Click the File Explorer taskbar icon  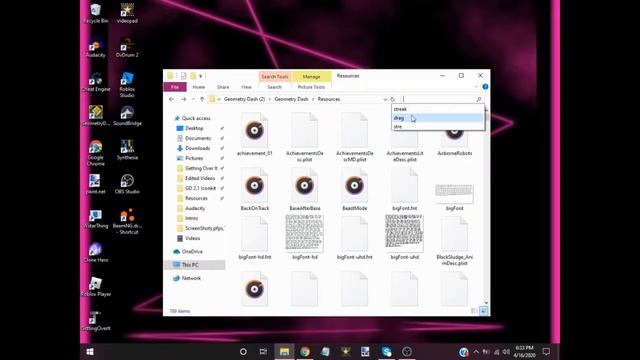point(284,351)
